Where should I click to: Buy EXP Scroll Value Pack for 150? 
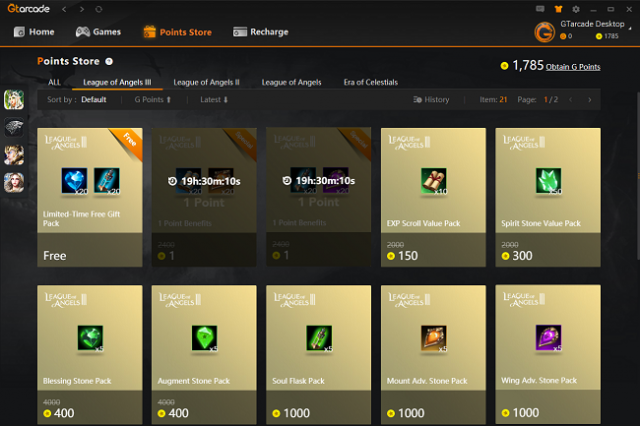coord(433,197)
